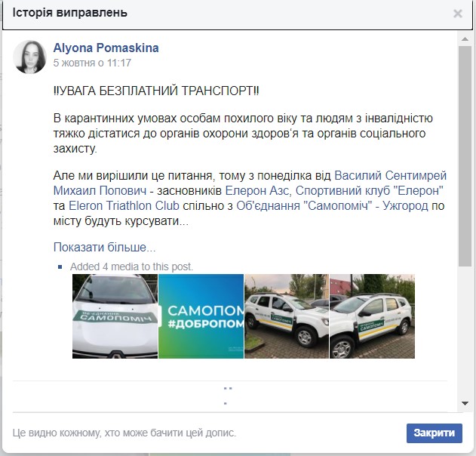Open the third thumbnail of white SUV
The height and width of the screenshot is (456, 476).
[x=287, y=316]
